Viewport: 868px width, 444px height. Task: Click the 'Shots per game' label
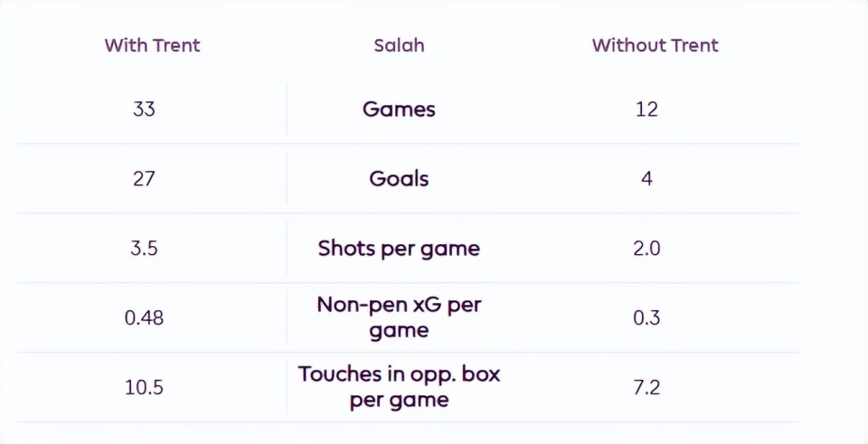(x=399, y=248)
